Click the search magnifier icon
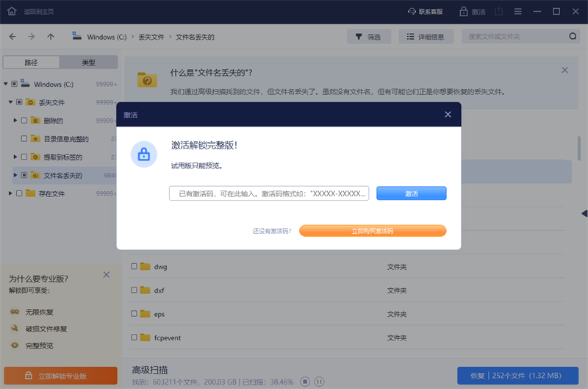The width and height of the screenshot is (588, 389). [x=573, y=36]
